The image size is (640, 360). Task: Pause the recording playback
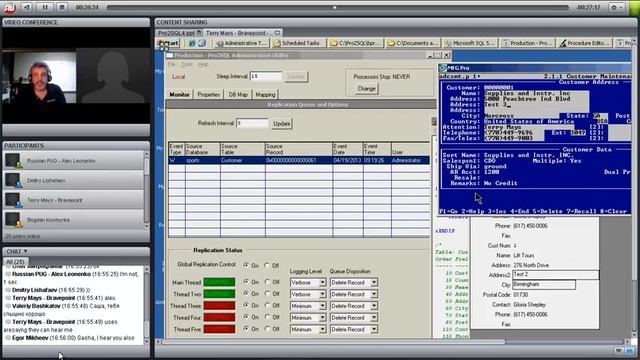(45, 7)
